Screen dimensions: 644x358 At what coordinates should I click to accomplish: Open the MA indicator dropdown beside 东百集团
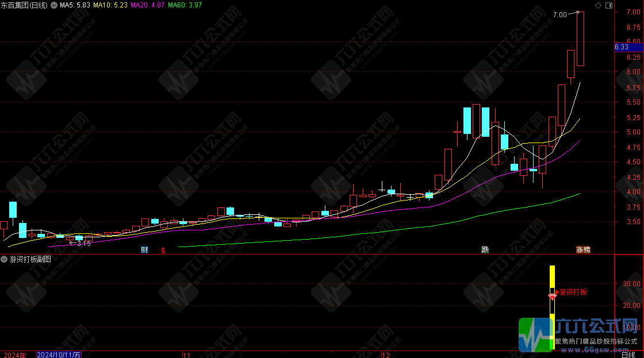click(x=54, y=5)
